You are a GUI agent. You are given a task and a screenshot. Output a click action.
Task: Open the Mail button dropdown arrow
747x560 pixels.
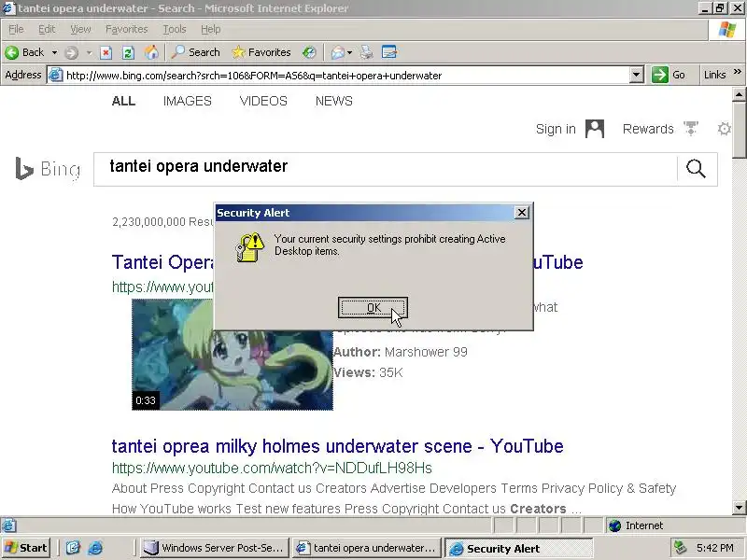pos(349,52)
